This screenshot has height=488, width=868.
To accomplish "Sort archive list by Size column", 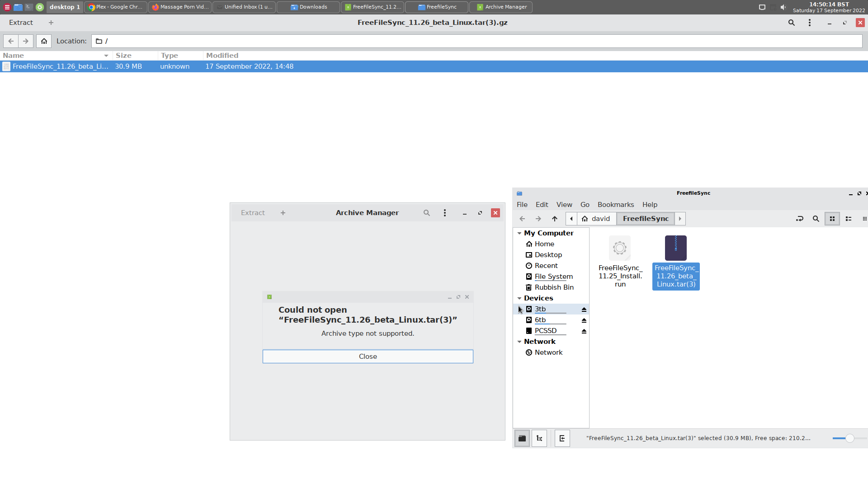I will tap(135, 56).
